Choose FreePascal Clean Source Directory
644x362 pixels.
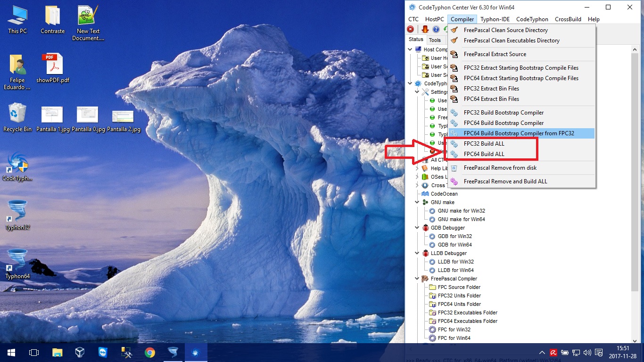pos(521,30)
